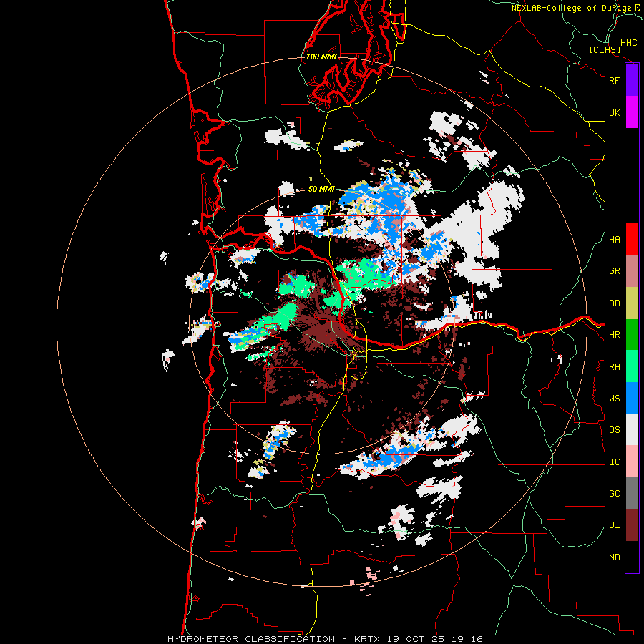644x644 pixels.
Task: Click the BD legend label
Action: pos(614,303)
